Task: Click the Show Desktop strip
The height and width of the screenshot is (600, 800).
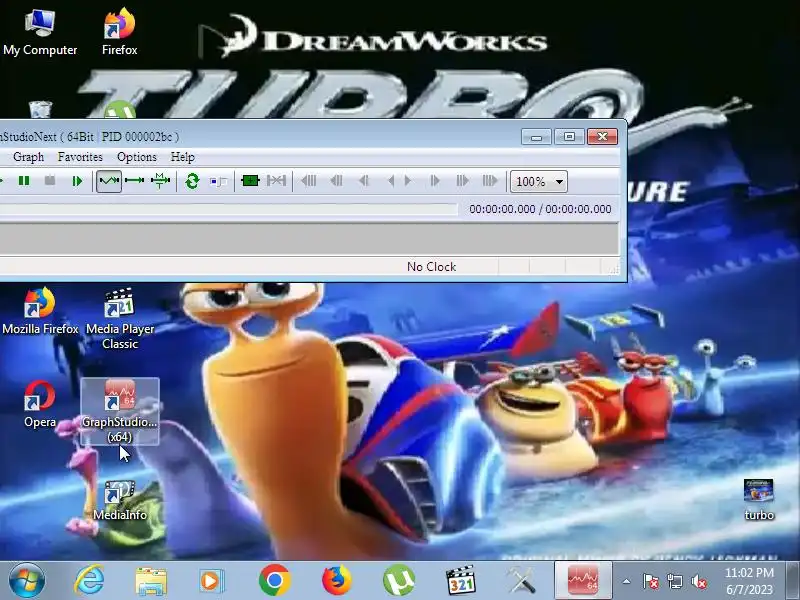Action: click(793, 581)
